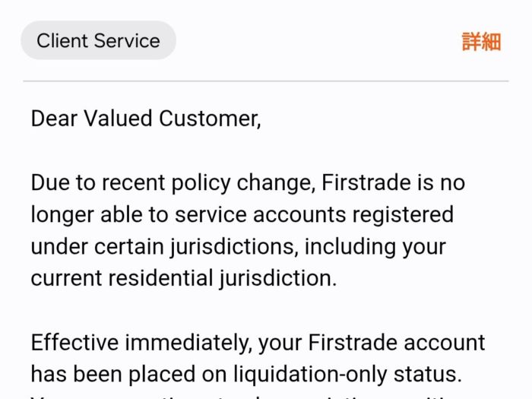Viewport: 532px width, 399px height.
Task: Click the horizontal divider under the sender header
Action: point(266,81)
